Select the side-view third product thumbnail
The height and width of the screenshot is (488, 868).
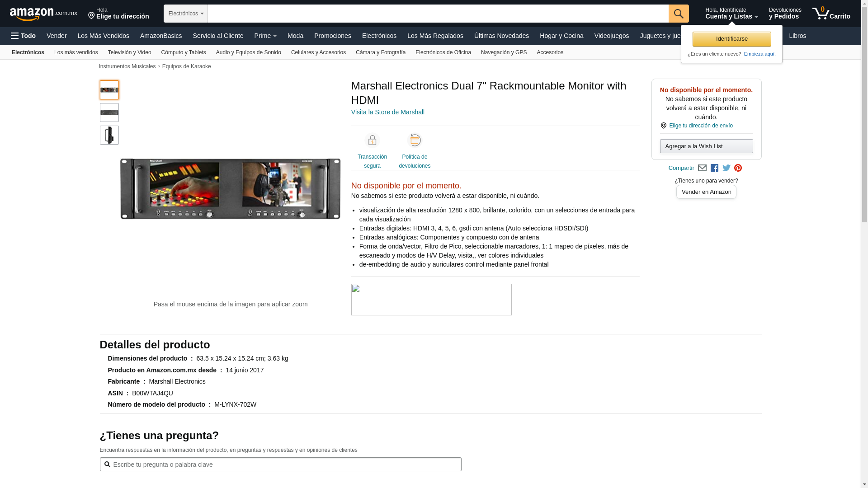tap(109, 135)
